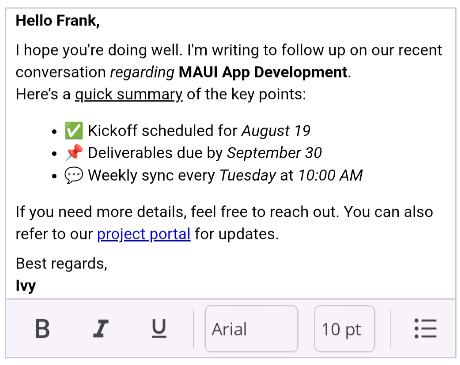Open the 10 pt font size dropdown

click(x=344, y=329)
